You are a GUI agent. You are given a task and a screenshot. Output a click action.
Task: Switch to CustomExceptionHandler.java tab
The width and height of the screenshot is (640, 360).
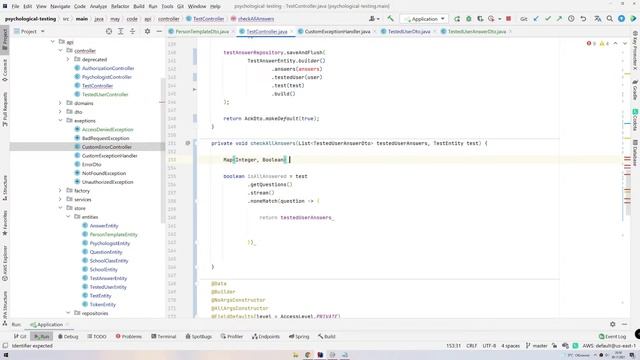[x=337, y=31]
